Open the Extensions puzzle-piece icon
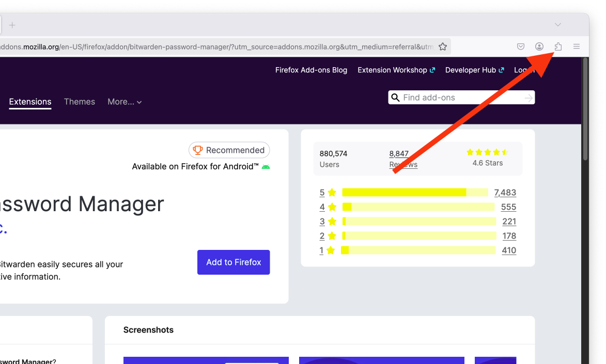606x364 pixels. click(x=558, y=47)
